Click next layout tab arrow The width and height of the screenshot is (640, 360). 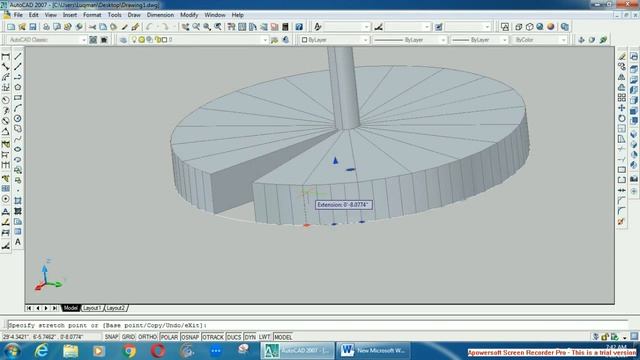click(46, 308)
